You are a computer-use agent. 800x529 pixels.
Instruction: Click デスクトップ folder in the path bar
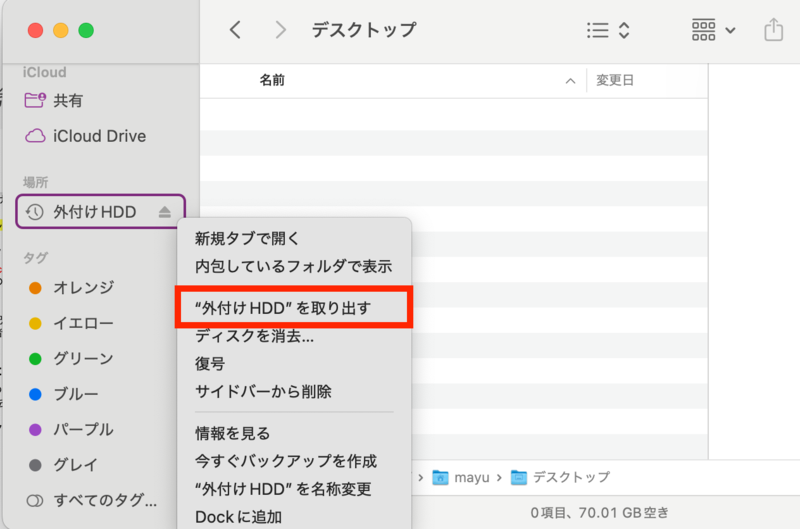coord(560,477)
